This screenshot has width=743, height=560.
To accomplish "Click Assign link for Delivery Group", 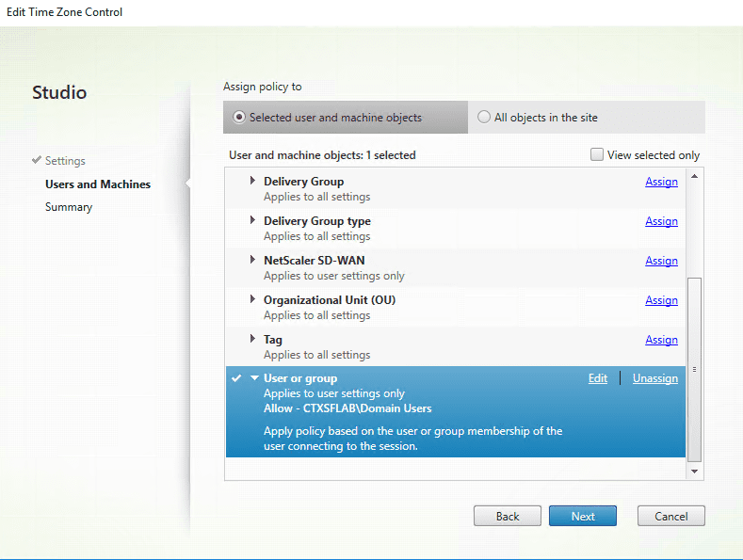I will (661, 182).
